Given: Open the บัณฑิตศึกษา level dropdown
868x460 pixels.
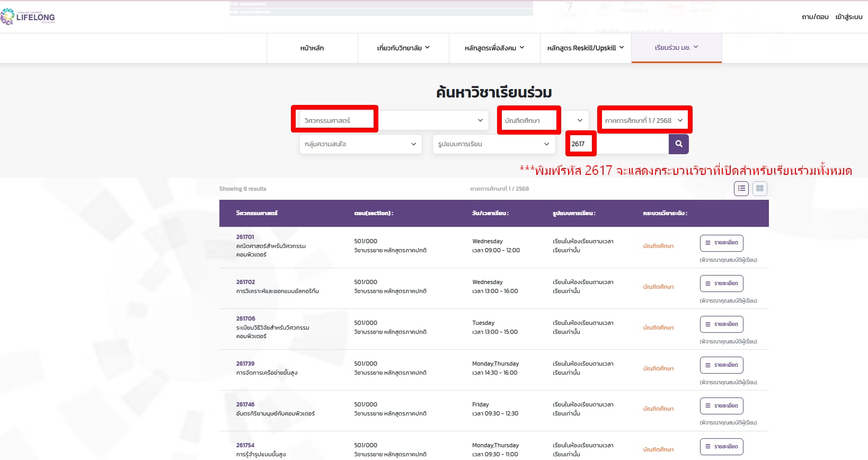Looking at the screenshot, I should tap(544, 120).
